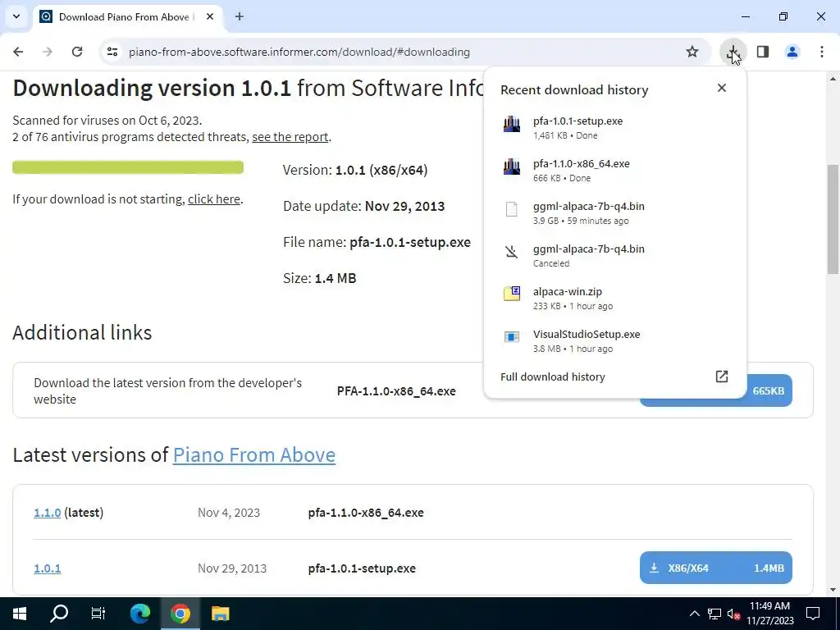Open full download history external link icon
This screenshot has width=840, height=630.
[722, 377]
